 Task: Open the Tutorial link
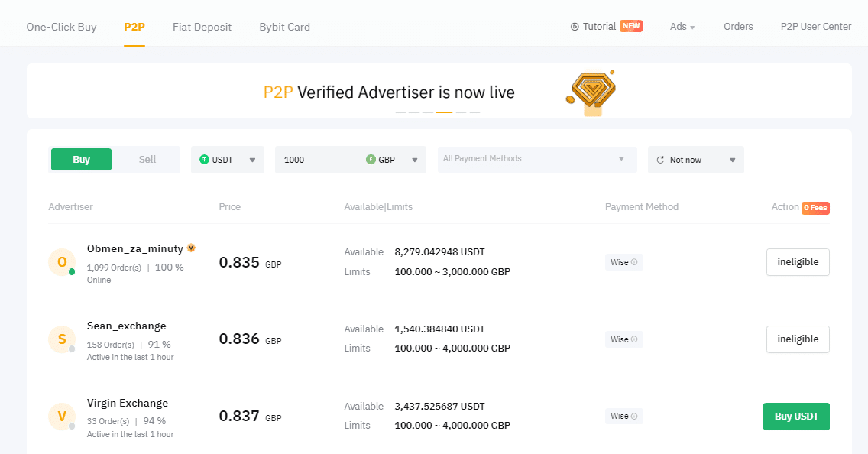tap(599, 26)
